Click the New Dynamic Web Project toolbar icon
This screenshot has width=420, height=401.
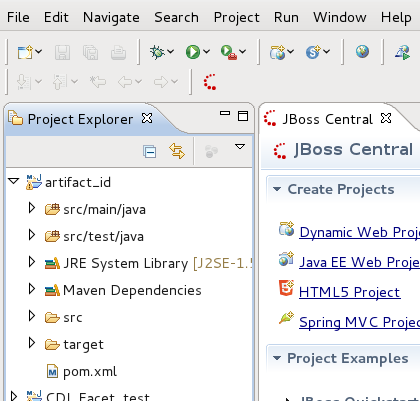point(278,52)
